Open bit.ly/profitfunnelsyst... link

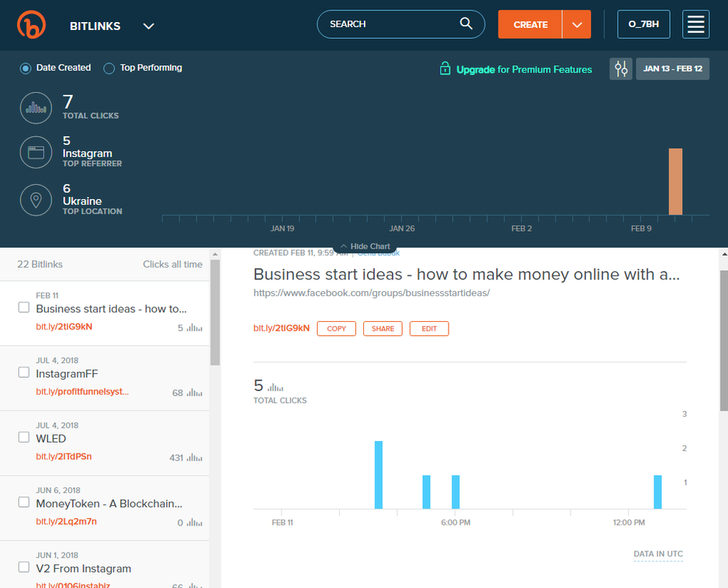82,392
